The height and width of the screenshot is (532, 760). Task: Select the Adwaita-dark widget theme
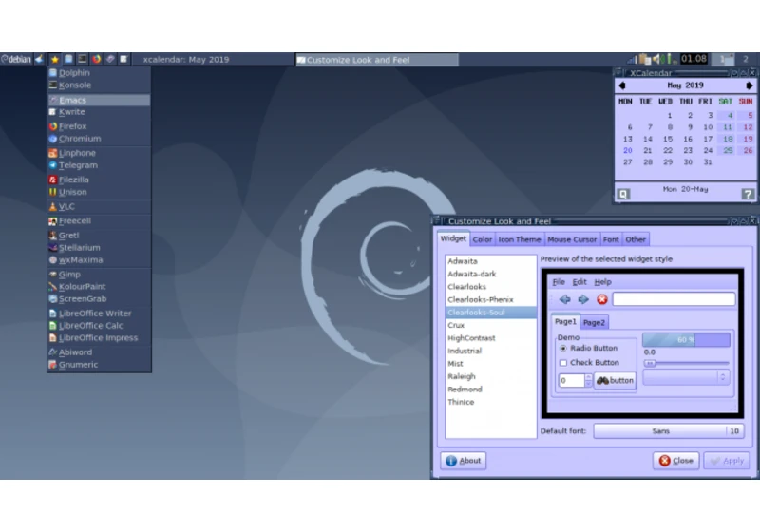(x=490, y=274)
